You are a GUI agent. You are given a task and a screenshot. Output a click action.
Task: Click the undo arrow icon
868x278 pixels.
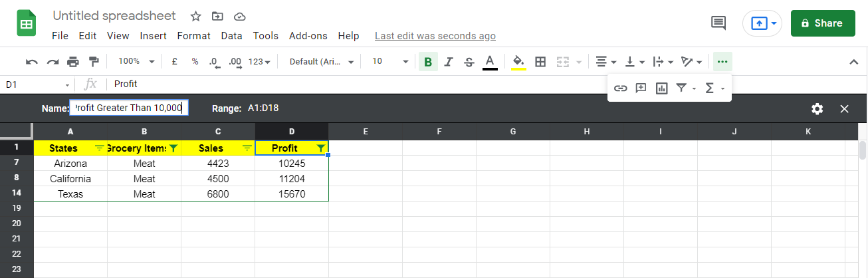(31, 62)
